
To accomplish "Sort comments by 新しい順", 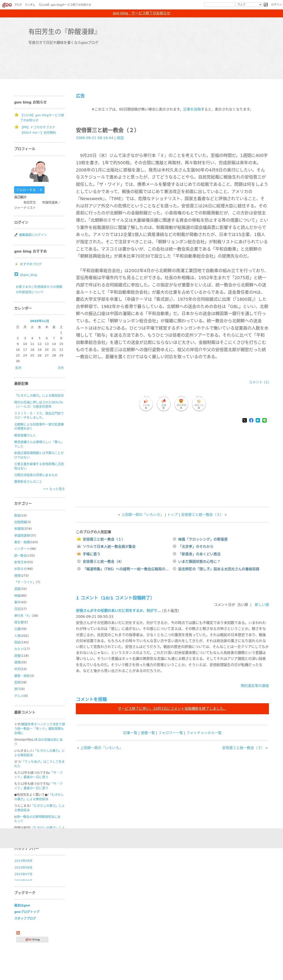I will [262, 605].
